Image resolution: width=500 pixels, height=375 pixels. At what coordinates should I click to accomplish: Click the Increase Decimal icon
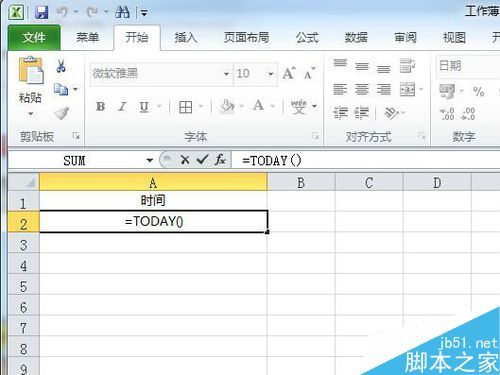point(447,114)
